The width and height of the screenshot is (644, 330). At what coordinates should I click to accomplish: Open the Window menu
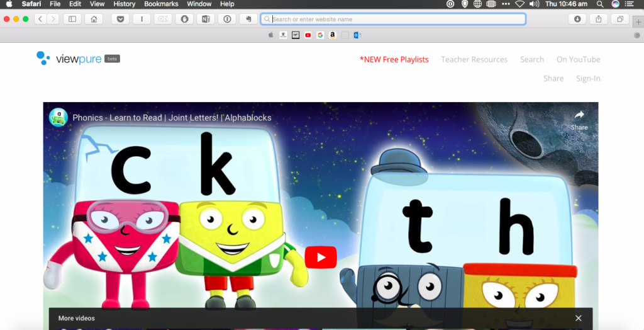199,4
